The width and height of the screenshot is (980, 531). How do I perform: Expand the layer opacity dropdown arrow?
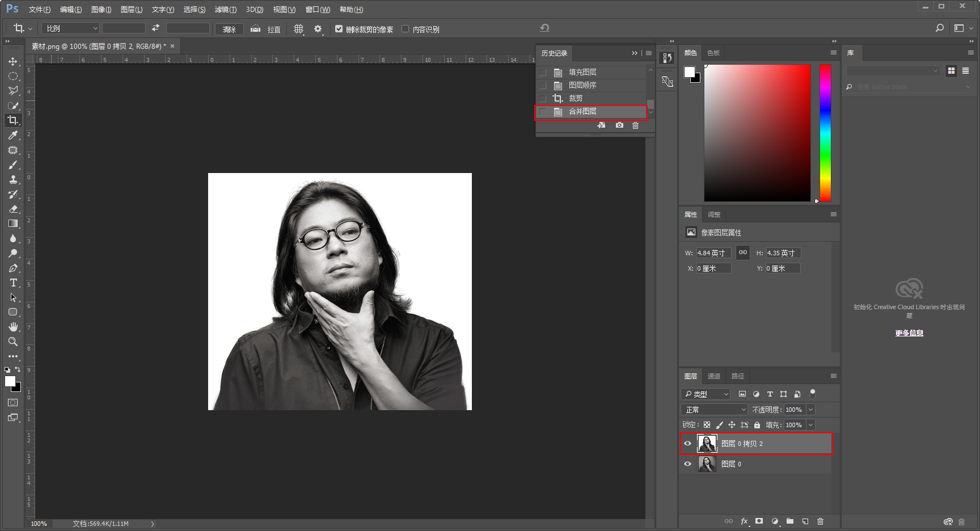click(810, 410)
